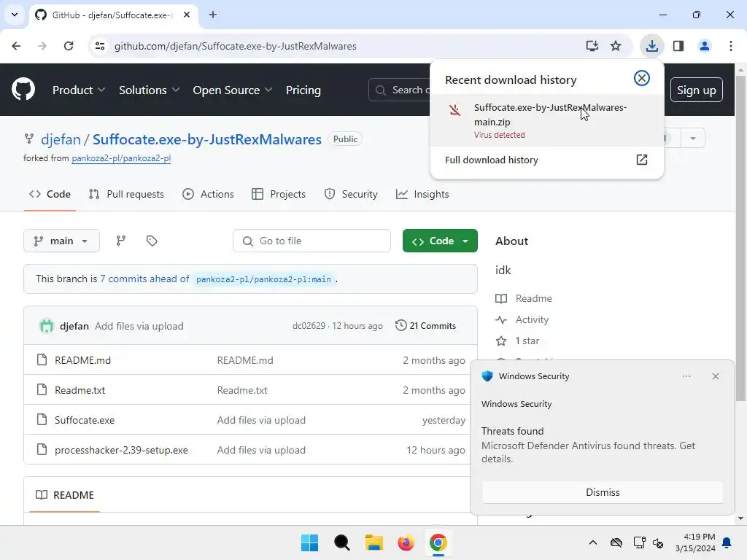Screen dimensions: 747x560
Task: Dismiss the Windows Security alert
Action: click(603, 492)
